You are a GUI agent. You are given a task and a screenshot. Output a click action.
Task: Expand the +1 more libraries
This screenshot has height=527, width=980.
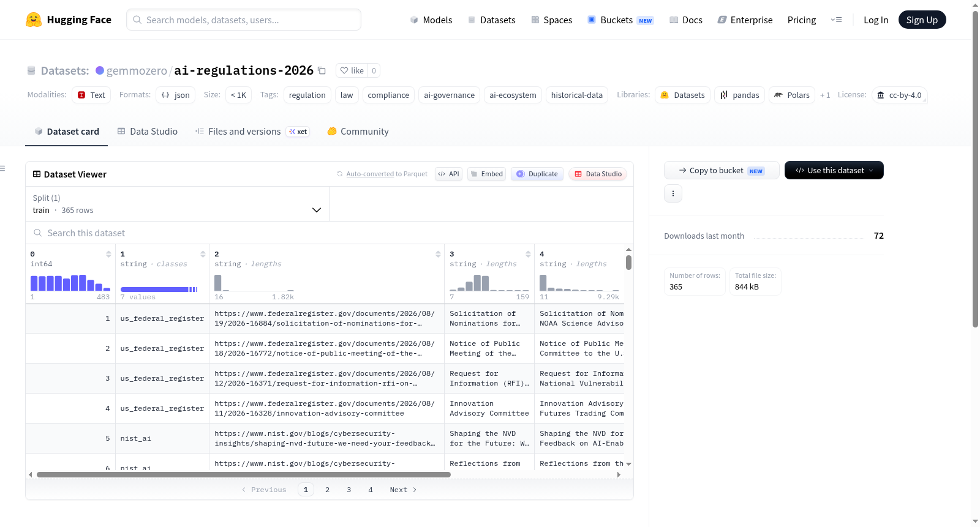tap(825, 95)
